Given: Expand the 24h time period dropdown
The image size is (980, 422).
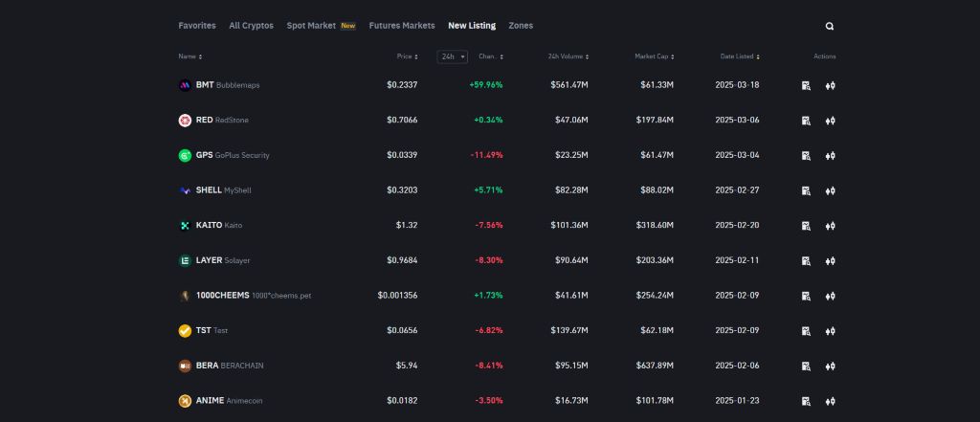Looking at the screenshot, I should pos(452,56).
